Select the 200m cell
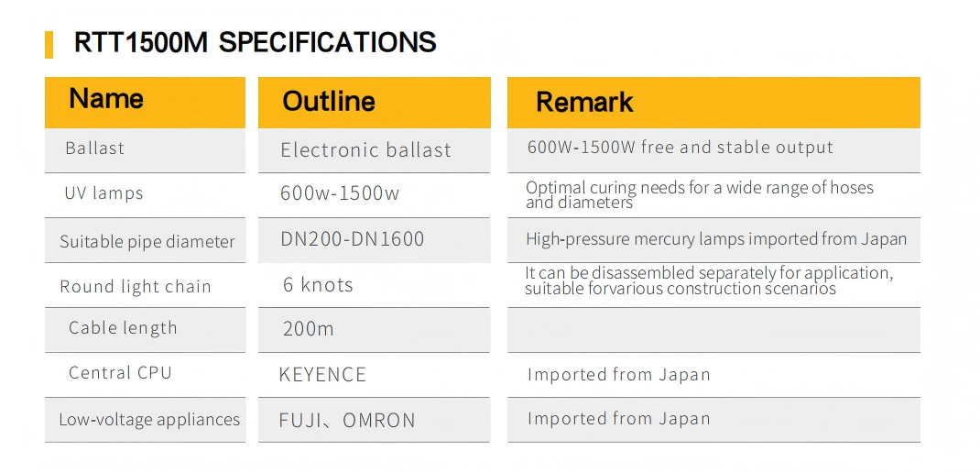 click(309, 329)
